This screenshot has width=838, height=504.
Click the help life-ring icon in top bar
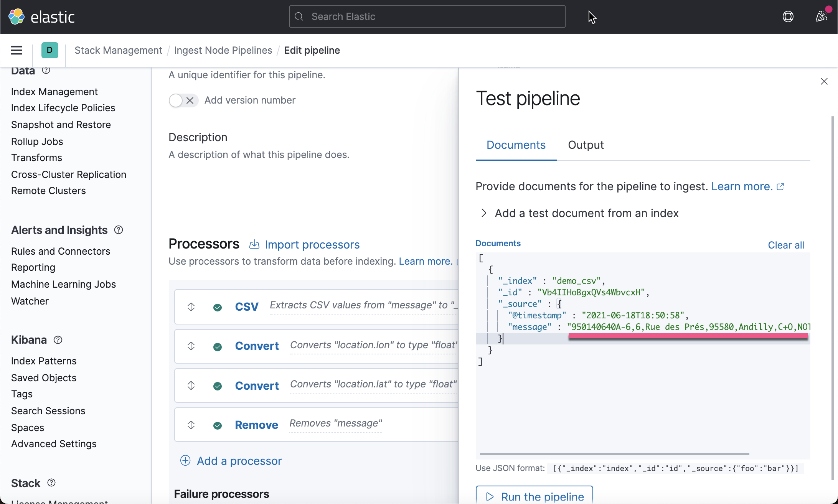coord(788,16)
